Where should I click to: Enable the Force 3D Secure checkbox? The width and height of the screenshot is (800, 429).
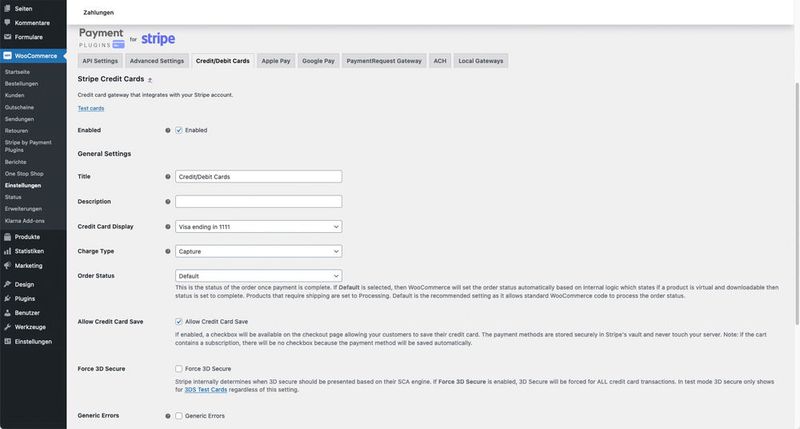point(179,368)
